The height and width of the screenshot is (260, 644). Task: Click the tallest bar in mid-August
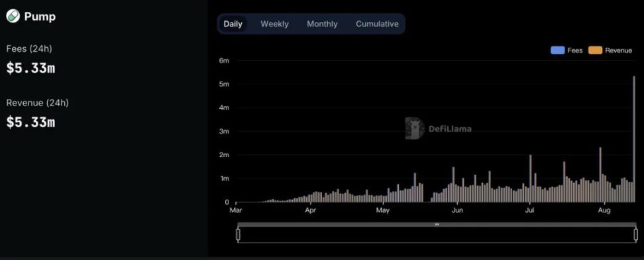click(634, 139)
